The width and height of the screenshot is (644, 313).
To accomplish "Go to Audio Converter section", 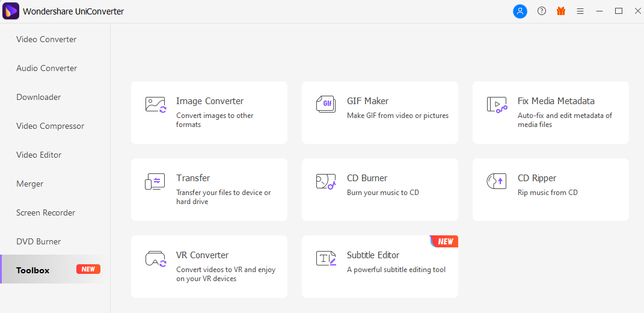I will pyautogui.click(x=46, y=68).
